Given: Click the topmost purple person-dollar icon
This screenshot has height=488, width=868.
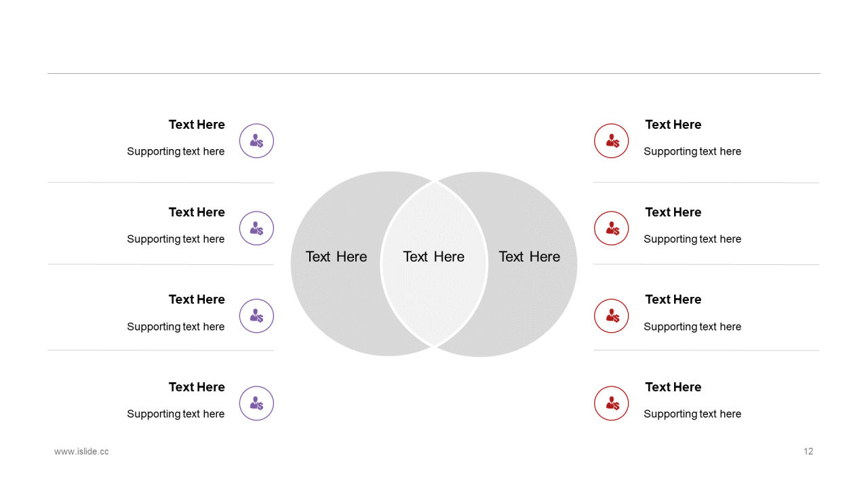Looking at the screenshot, I should point(256,141).
